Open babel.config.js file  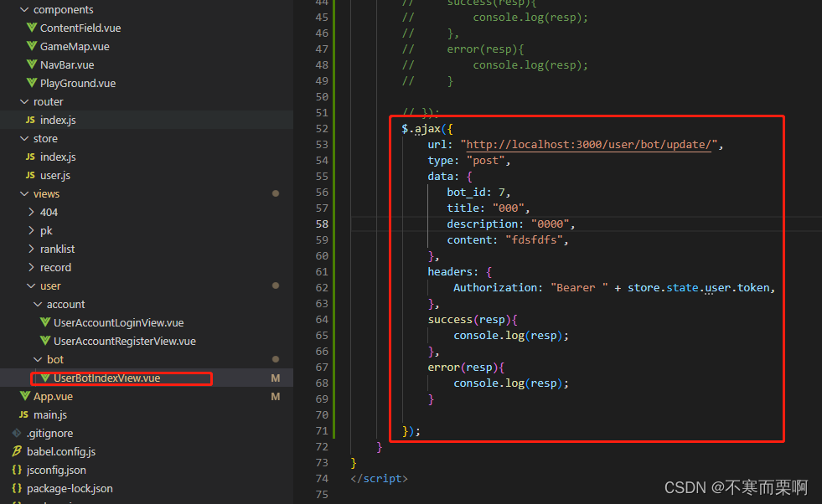point(61,451)
